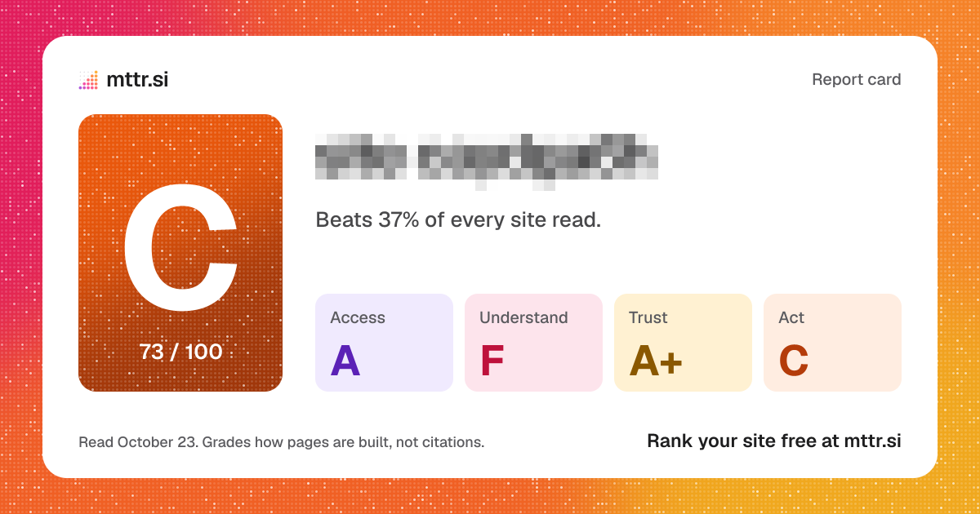Select the Report card label
980x514 pixels.
pos(857,80)
